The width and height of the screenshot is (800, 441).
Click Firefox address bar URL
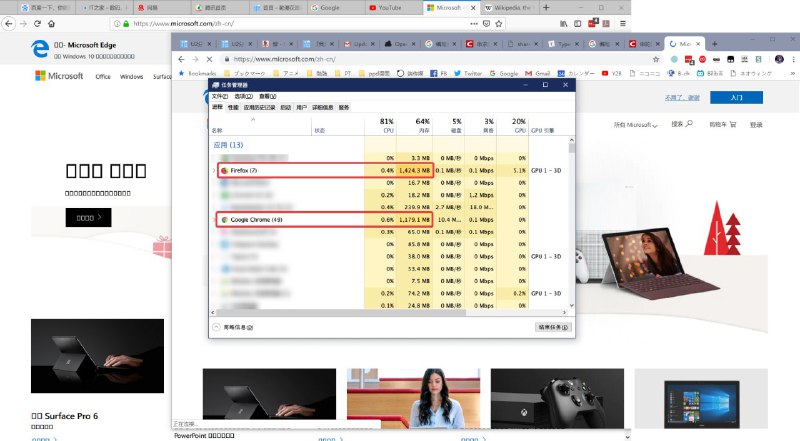184,23
